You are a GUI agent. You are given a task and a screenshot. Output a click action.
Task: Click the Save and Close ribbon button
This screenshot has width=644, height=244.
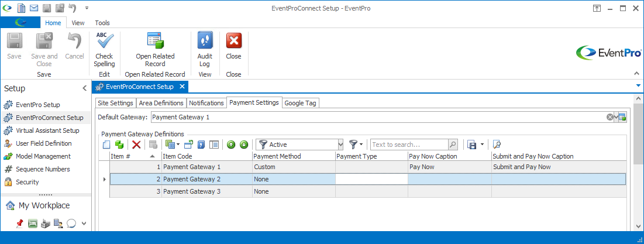44,49
